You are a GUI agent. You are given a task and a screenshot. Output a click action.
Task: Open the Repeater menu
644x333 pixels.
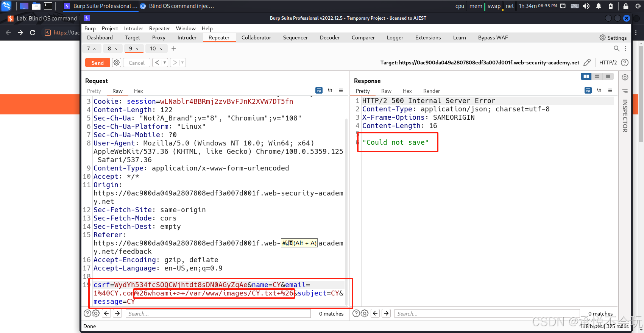click(x=159, y=28)
